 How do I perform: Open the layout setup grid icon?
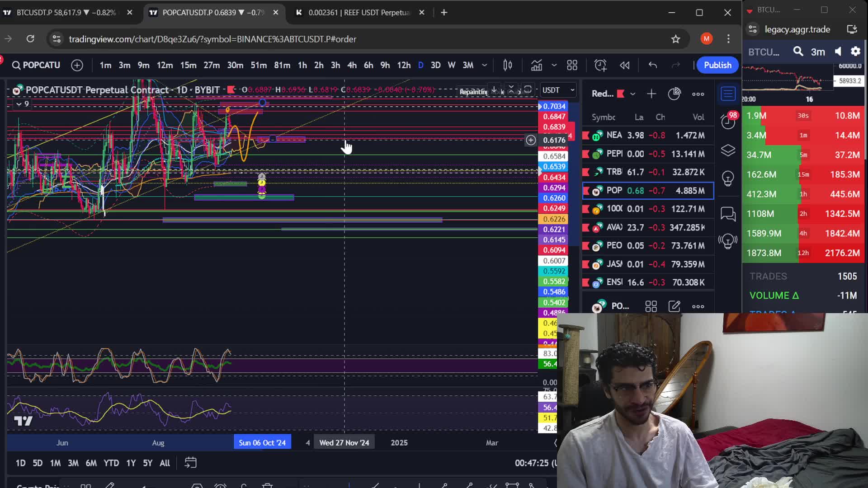[572, 65]
